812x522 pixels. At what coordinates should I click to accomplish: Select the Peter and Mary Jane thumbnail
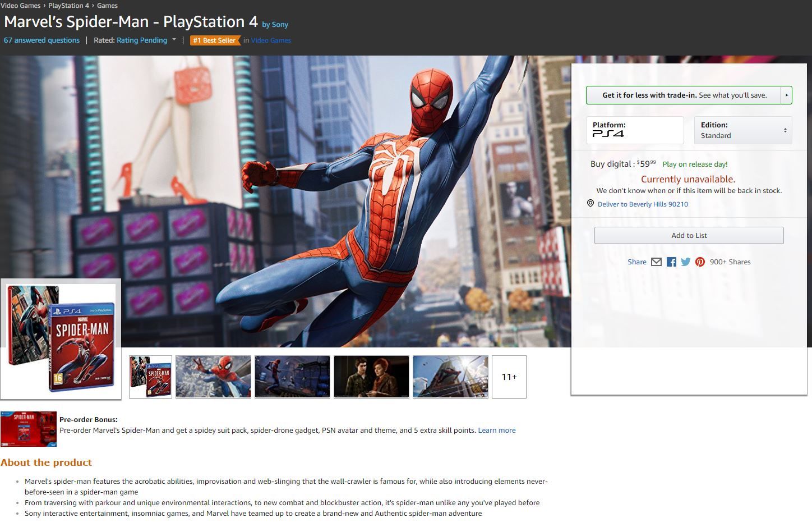pos(371,377)
